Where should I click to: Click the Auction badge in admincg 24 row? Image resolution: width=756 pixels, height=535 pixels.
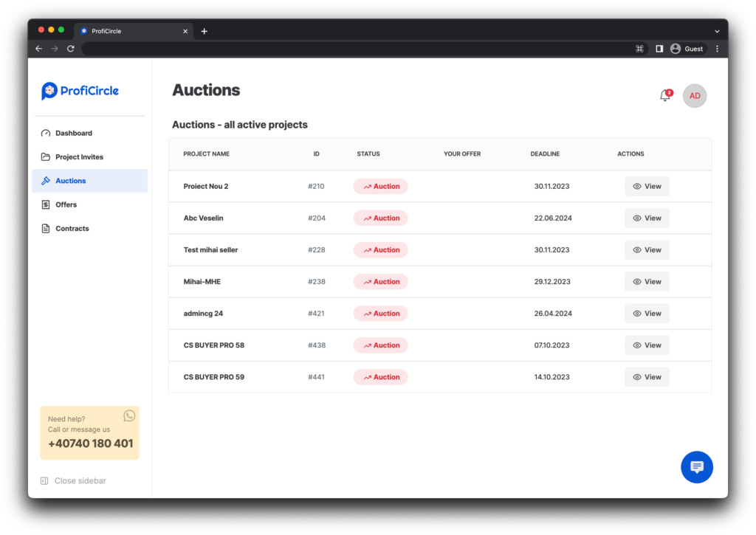(381, 314)
